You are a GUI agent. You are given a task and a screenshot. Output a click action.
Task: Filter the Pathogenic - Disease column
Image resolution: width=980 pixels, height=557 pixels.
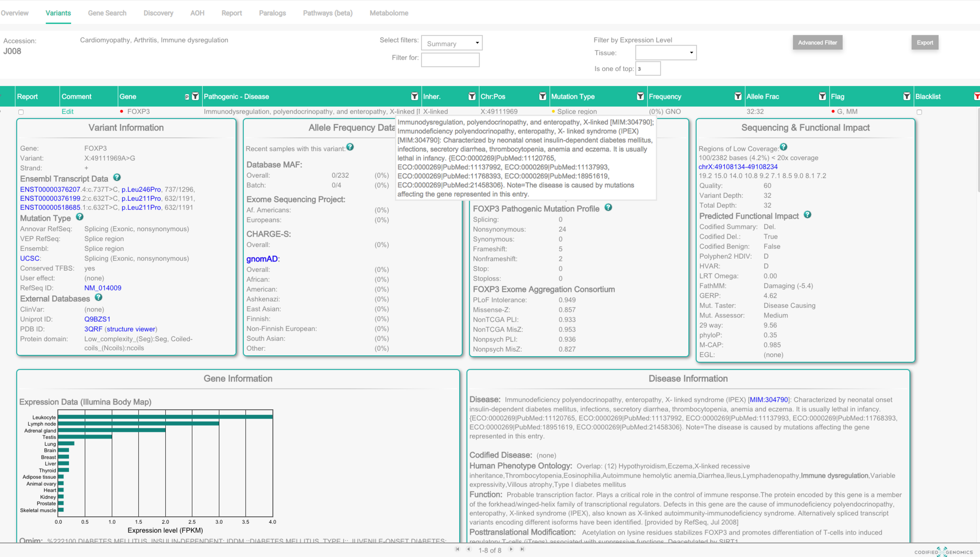(x=415, y=96)
